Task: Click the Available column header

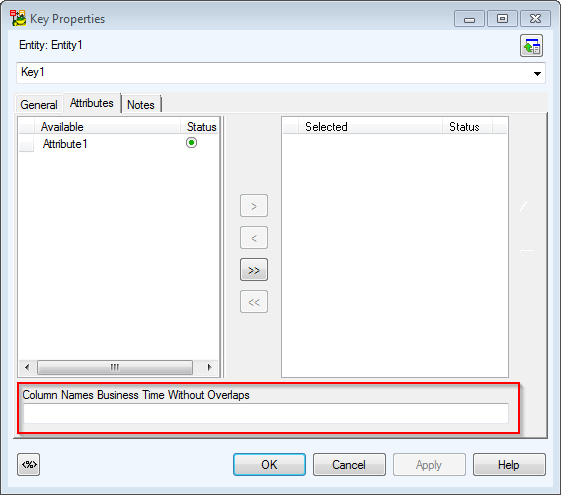Action: point(107,127)
